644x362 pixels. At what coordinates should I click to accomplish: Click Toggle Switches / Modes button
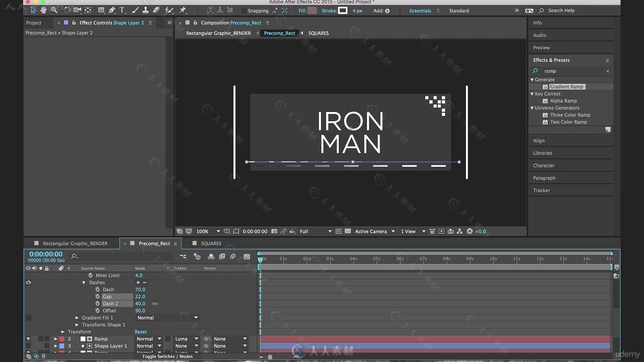click(167, 356)
